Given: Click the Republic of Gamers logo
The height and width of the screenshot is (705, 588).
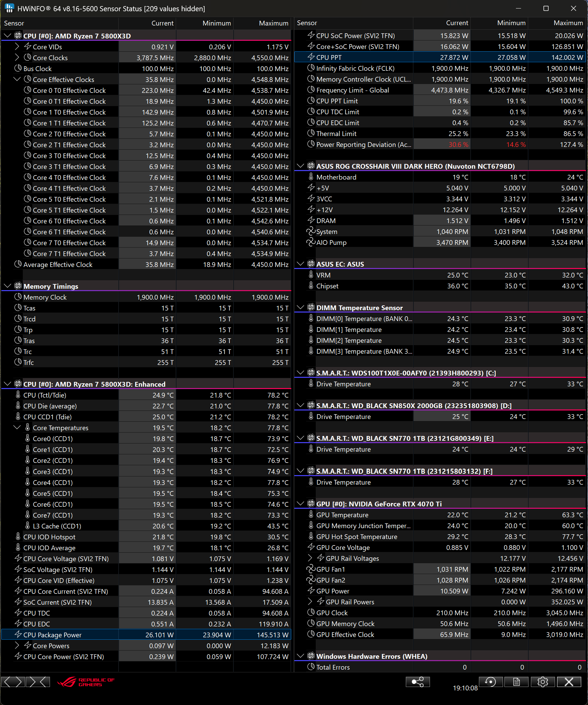Looking at the screenshot, I should 86,682.
